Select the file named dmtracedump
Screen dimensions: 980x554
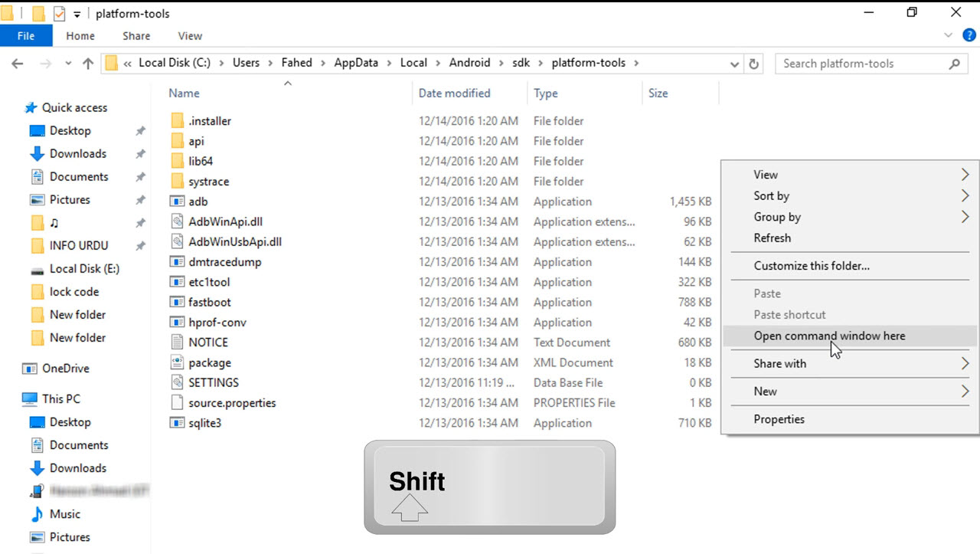click(x=225, y=262)
